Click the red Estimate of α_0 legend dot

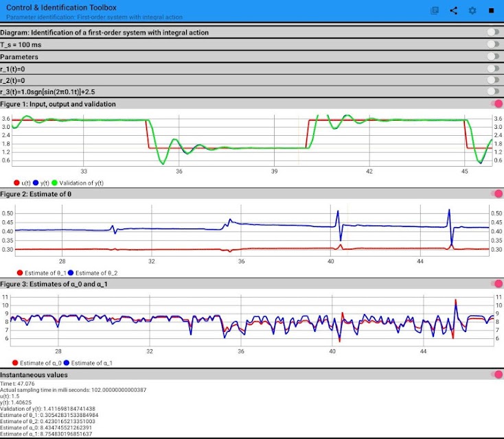(x=15, y=363)
